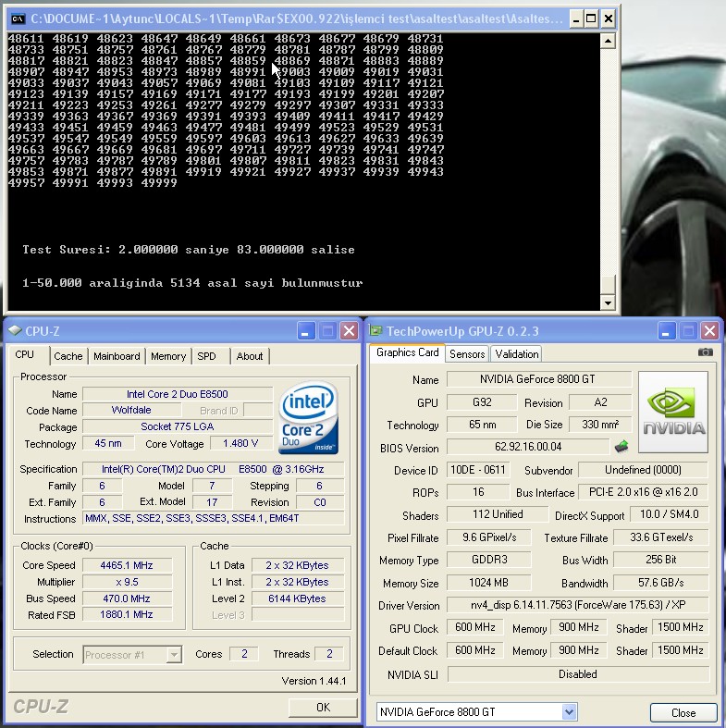Click the Socket 775 LGA package value
The image size is (726, 728).
pos(178,426)
